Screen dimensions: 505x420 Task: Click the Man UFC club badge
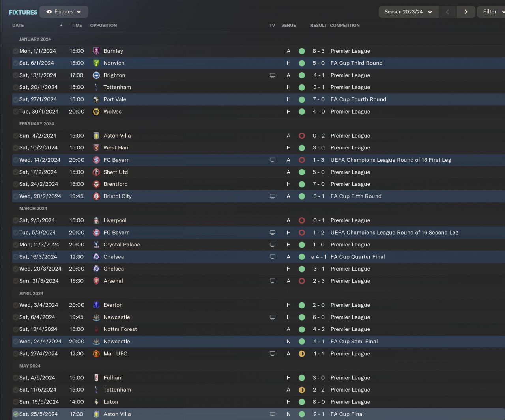96,354
